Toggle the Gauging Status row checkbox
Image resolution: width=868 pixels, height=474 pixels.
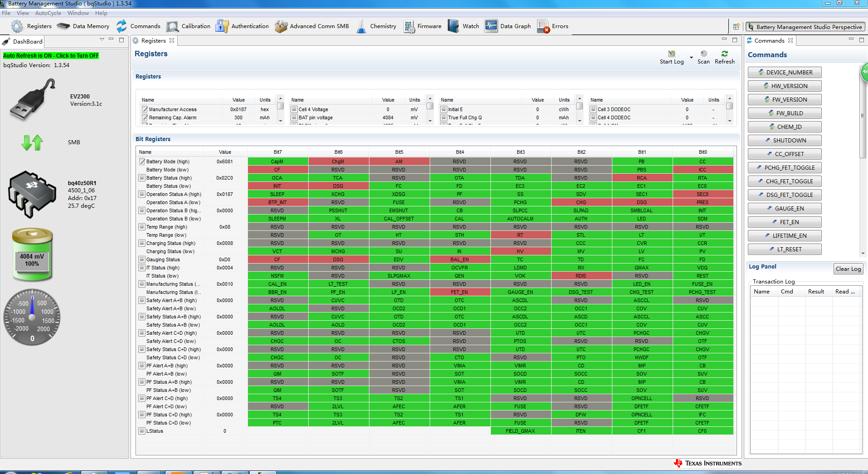142,259
